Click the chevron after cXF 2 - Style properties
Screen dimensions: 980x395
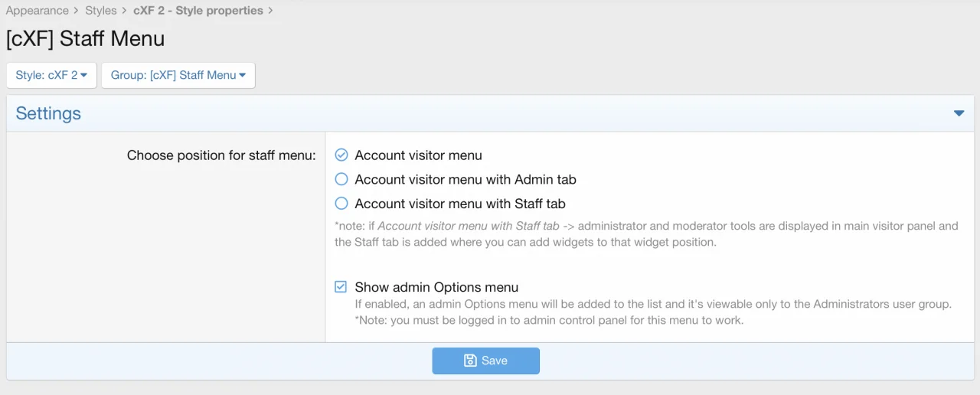(x=270, y=11)
